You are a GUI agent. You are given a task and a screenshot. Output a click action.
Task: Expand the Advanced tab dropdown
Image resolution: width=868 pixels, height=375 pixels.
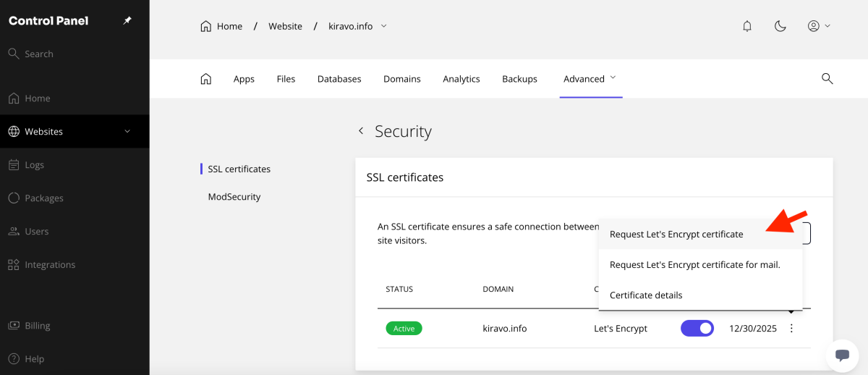click(x=613, y=77)
